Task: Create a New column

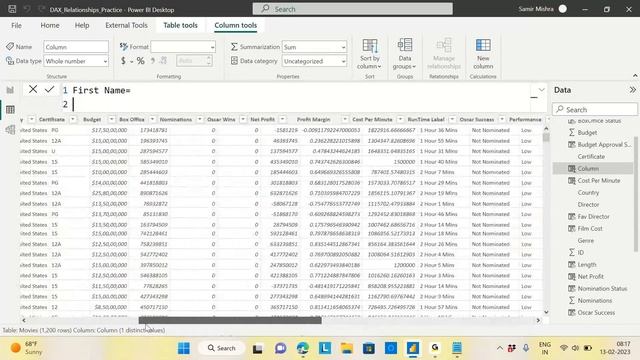Action: coord(483,53)
